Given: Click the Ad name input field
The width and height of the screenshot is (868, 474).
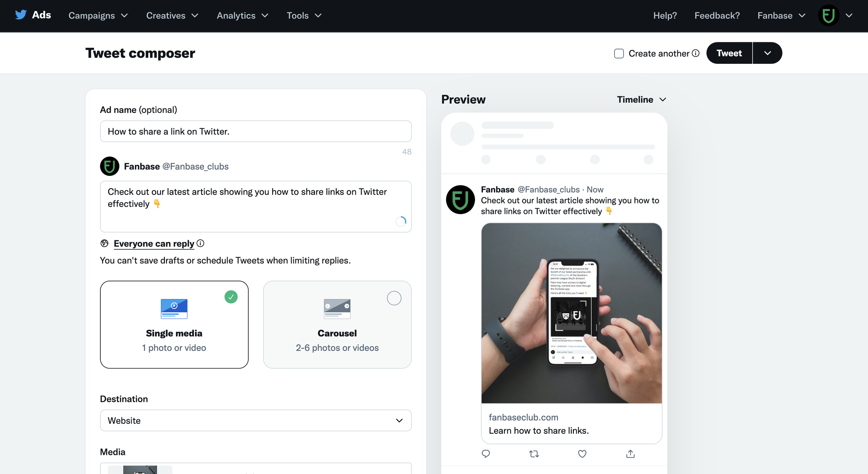Looking at the screenshot, I should point(256,132).
